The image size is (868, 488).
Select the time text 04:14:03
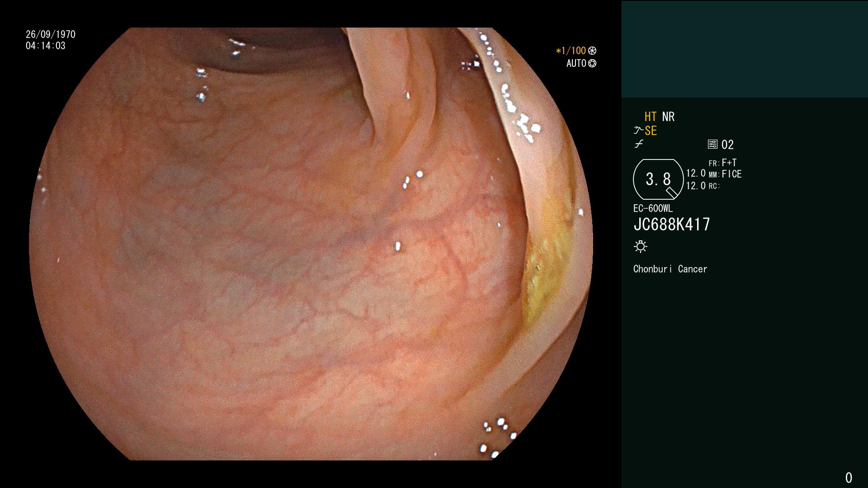(x=46, y=46)
